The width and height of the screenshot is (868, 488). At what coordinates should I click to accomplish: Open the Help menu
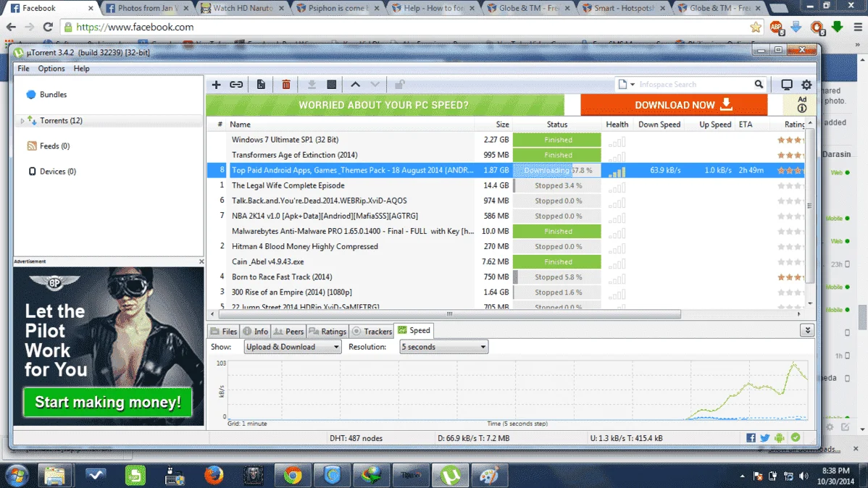[81, 69]
